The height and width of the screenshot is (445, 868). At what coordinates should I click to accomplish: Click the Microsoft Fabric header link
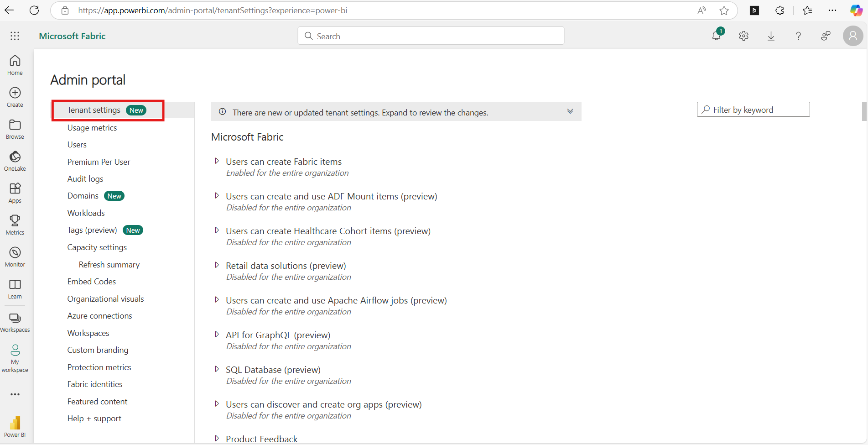click(x=72, y=36)
